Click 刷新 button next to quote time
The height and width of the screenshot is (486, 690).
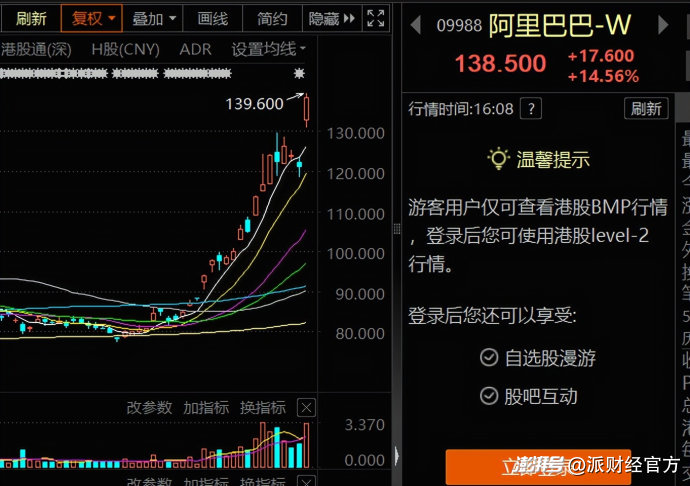pyautogui.click(x=645, y=109)
